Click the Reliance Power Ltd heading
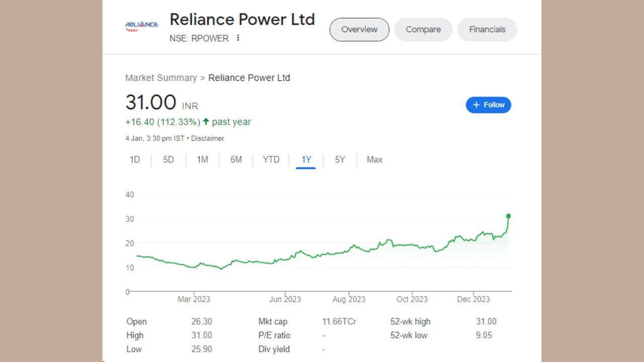The image size is (644, 362). click(242, 19)
